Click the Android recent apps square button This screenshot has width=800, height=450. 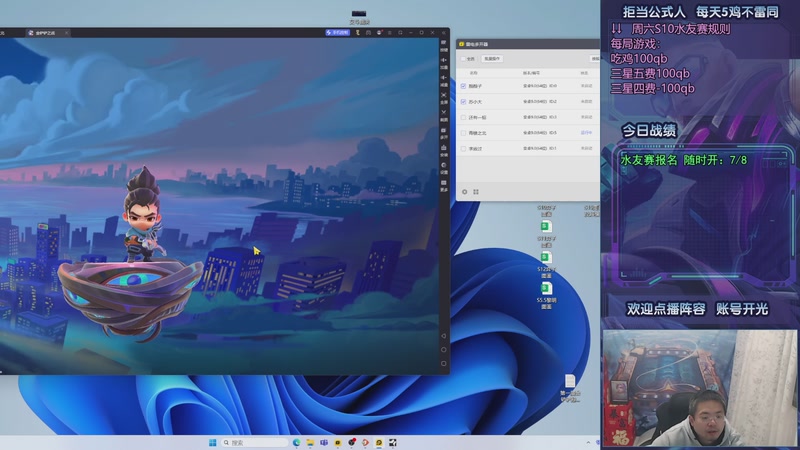point(443,363)
